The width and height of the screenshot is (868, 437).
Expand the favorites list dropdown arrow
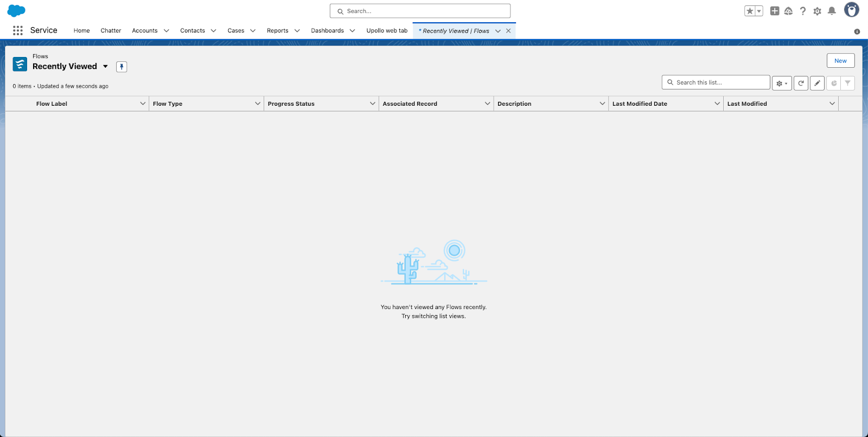[759, 11]
